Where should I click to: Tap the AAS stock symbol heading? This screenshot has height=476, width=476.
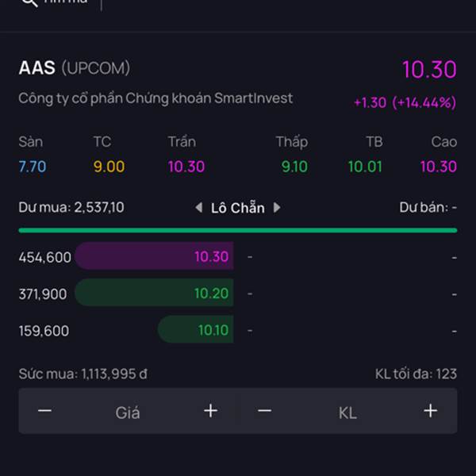37,67
